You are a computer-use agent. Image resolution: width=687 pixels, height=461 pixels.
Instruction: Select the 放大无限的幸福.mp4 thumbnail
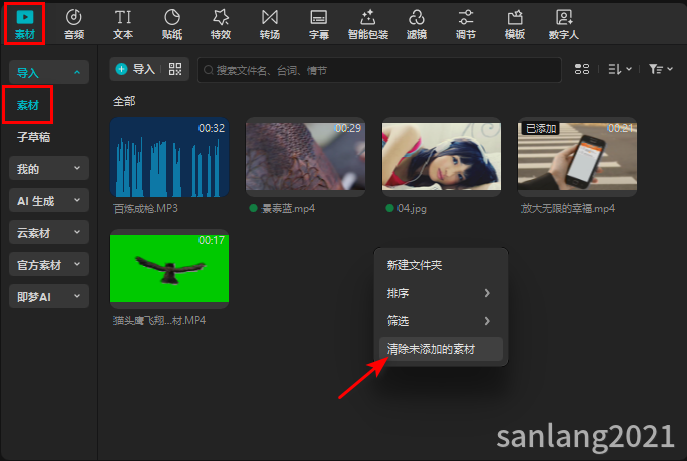(577, 157)
